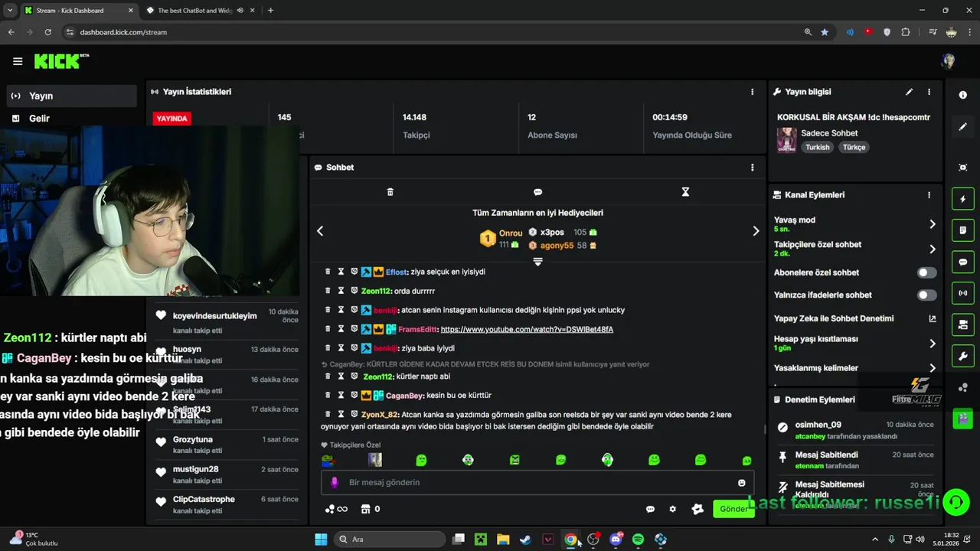Select the purple microphone icon in message box
This screenshot has height=551, width=980.
click(334, 483)
